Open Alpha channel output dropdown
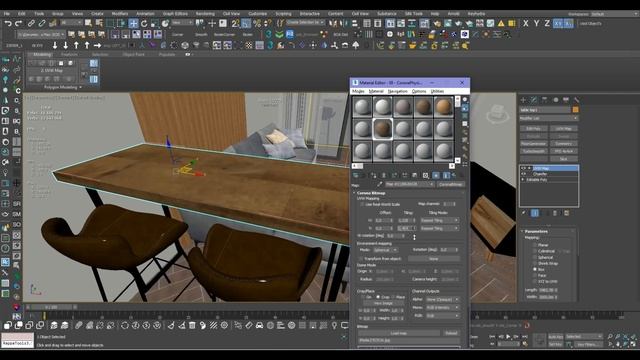 click(x=442, y=300)
